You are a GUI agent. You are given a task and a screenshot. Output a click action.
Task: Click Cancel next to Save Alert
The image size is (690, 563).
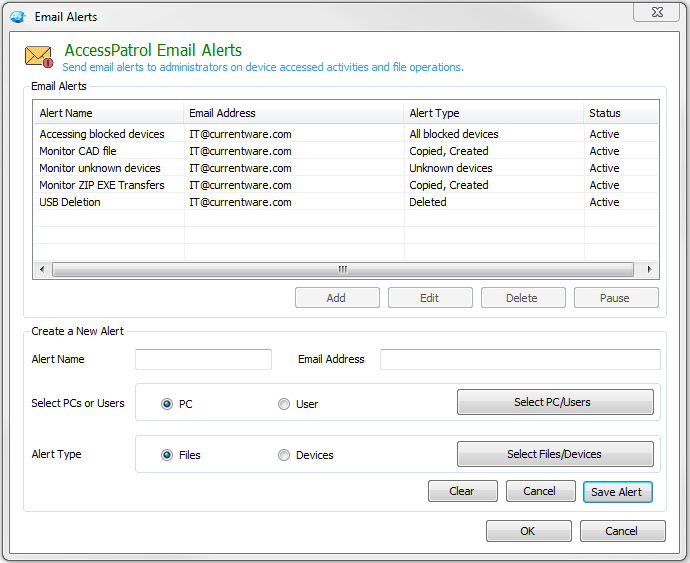click(540, 491)
